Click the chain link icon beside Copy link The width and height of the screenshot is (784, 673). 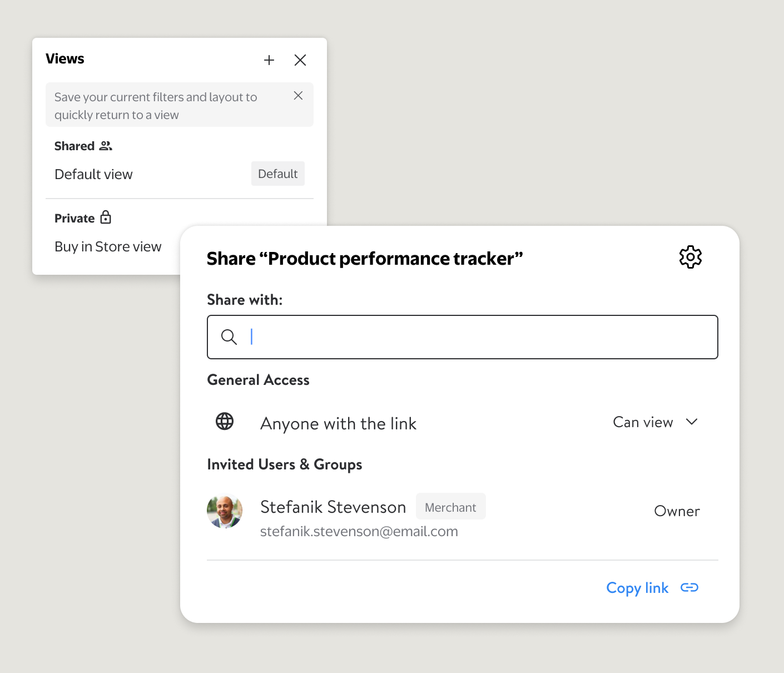coord(689,588)
